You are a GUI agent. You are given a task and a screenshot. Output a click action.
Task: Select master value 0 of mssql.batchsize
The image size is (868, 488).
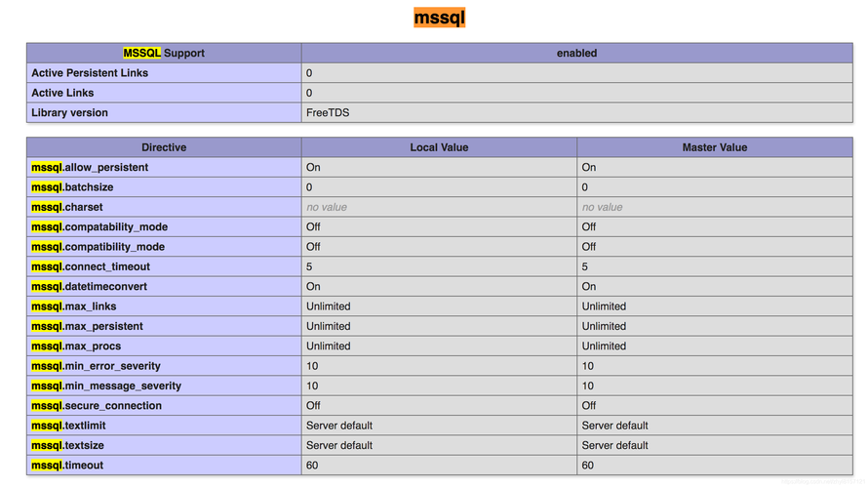tap(584, 187)
